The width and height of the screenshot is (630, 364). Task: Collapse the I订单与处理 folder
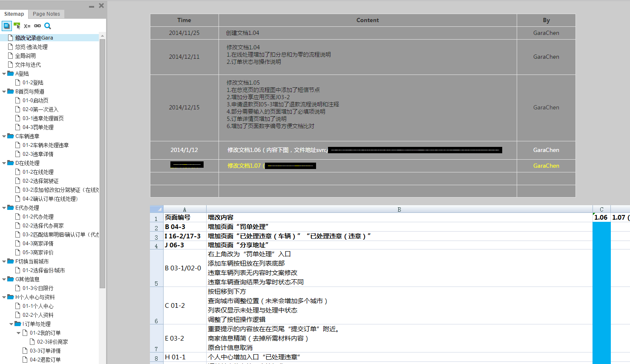tap(12, 324)
